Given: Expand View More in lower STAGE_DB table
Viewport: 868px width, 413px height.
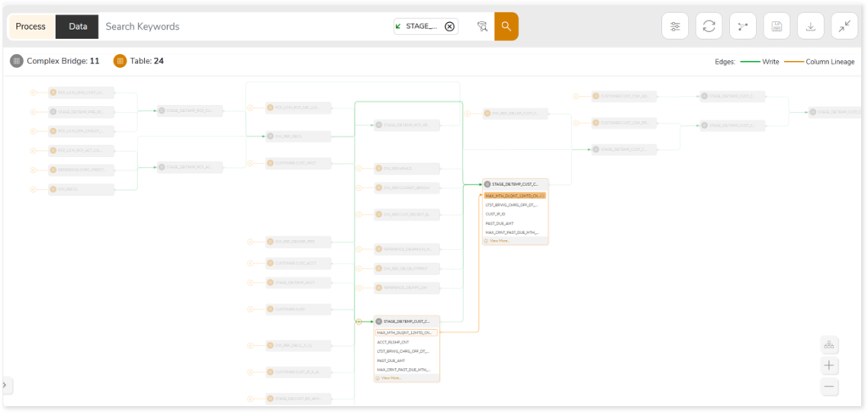Looking at the screenshot, I should pos(391,378).
